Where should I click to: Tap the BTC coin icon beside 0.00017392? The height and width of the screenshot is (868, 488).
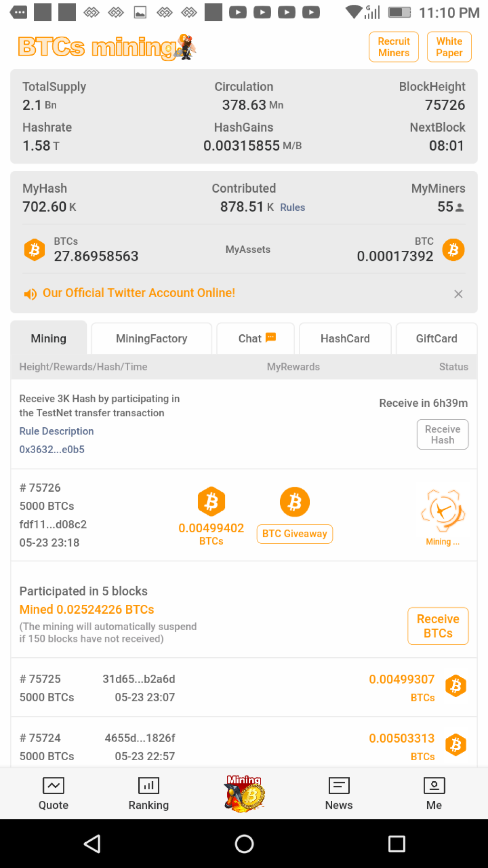[453, 249]
